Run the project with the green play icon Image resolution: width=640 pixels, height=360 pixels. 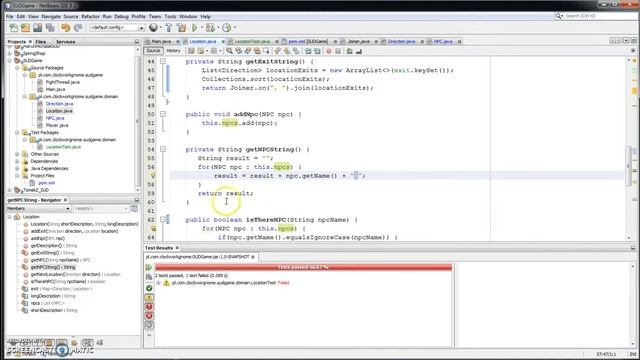tap(195, 28)
